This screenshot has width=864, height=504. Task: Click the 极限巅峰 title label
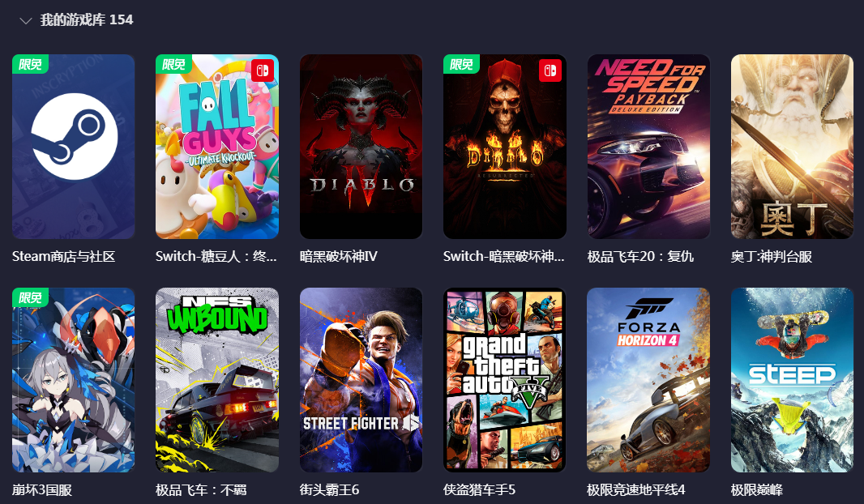coord(756,489)
